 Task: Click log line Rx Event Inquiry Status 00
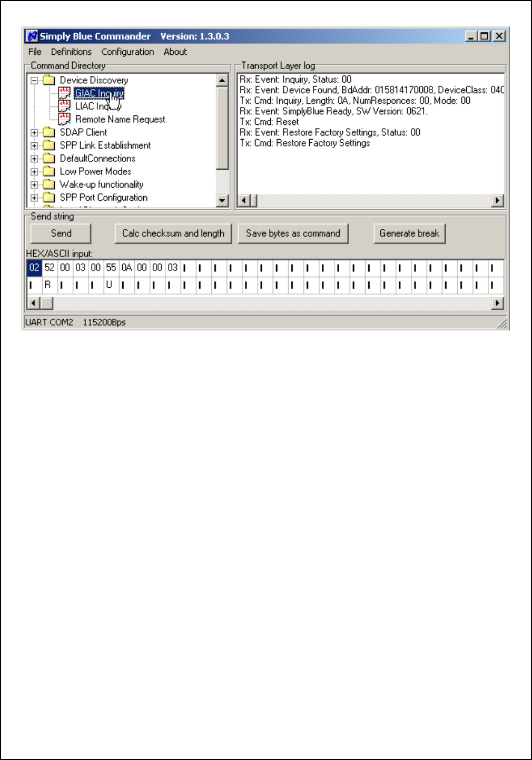tap(295, 80)
